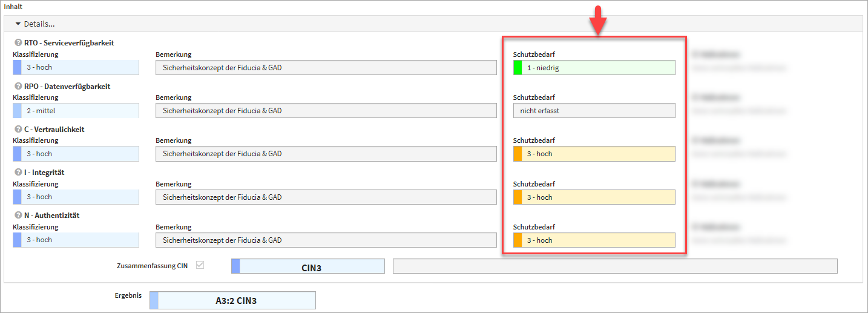Open Integrität Klassifizierung dropdown
Viewport: 868px width, 313px height.
76,197
